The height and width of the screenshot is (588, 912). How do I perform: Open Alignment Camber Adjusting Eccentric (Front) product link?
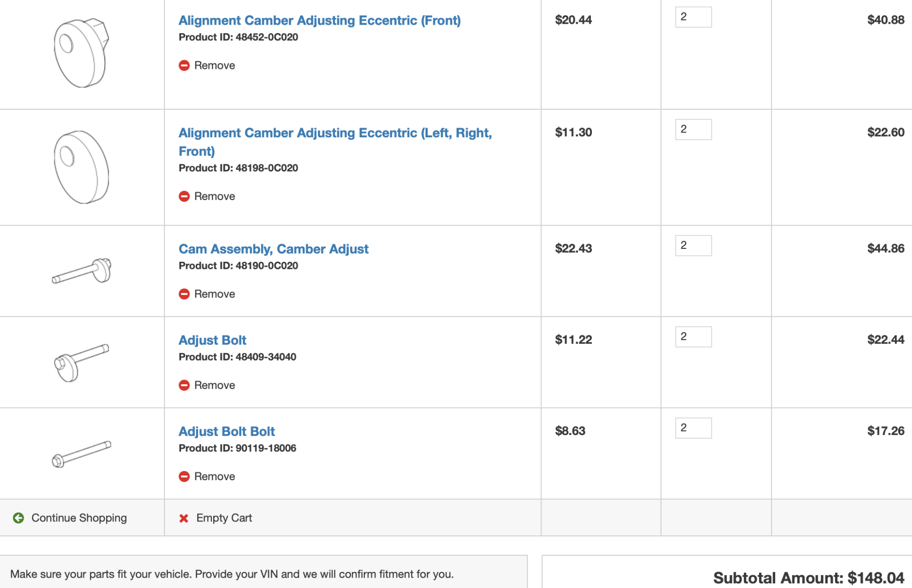(319, 20)
